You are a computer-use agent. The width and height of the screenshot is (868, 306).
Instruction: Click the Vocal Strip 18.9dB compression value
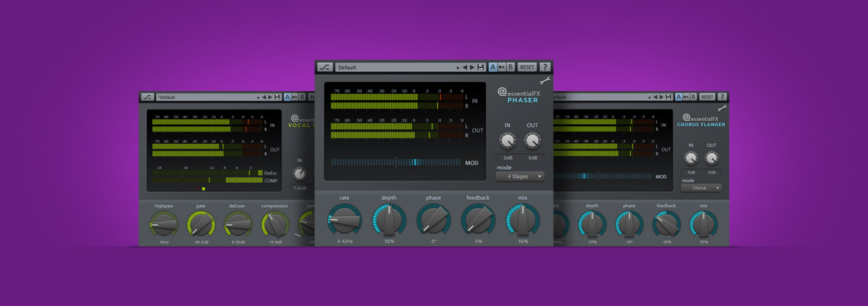[275, 243]
